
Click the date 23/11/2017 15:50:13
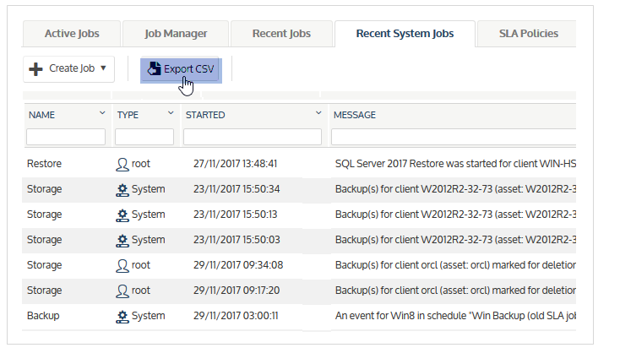pos(236,215)
